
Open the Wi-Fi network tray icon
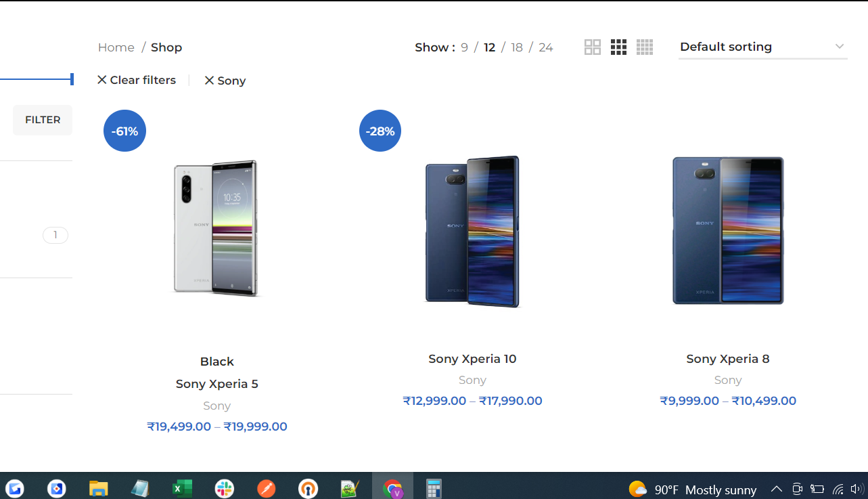click(838, 489)
